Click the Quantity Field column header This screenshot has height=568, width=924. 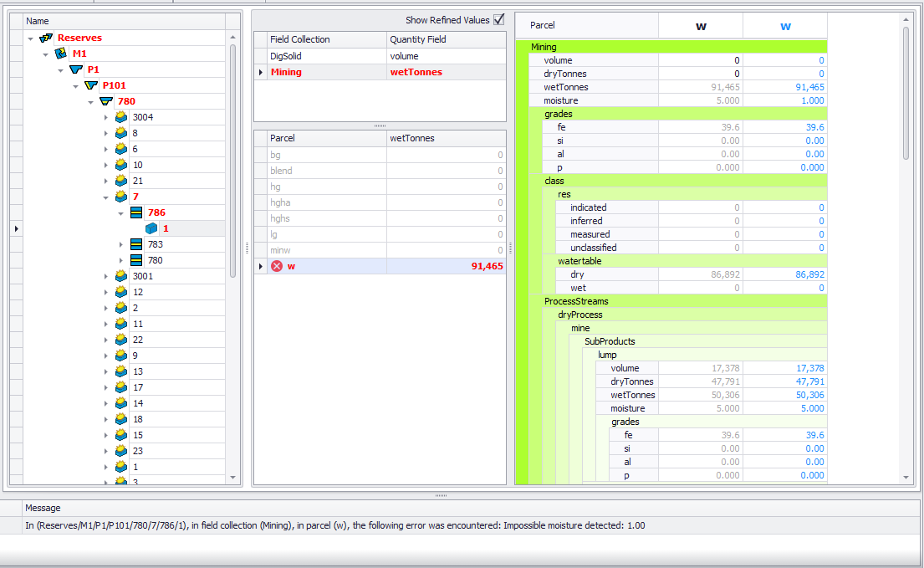pos(446,39)
